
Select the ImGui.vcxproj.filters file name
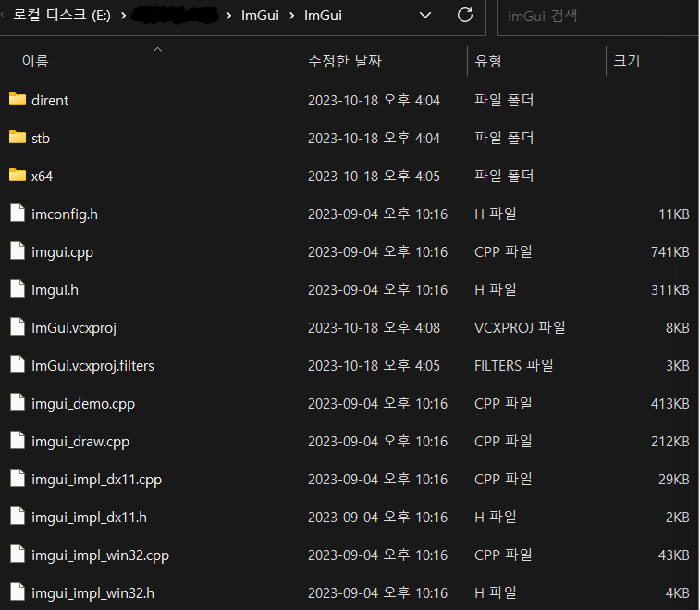(x=92, y=366)
